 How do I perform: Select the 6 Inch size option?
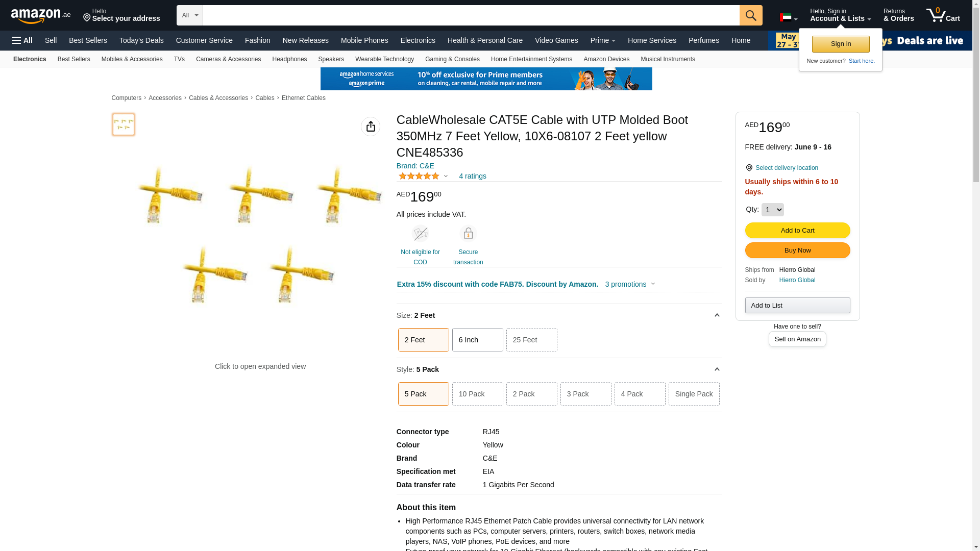pos(477,340)
